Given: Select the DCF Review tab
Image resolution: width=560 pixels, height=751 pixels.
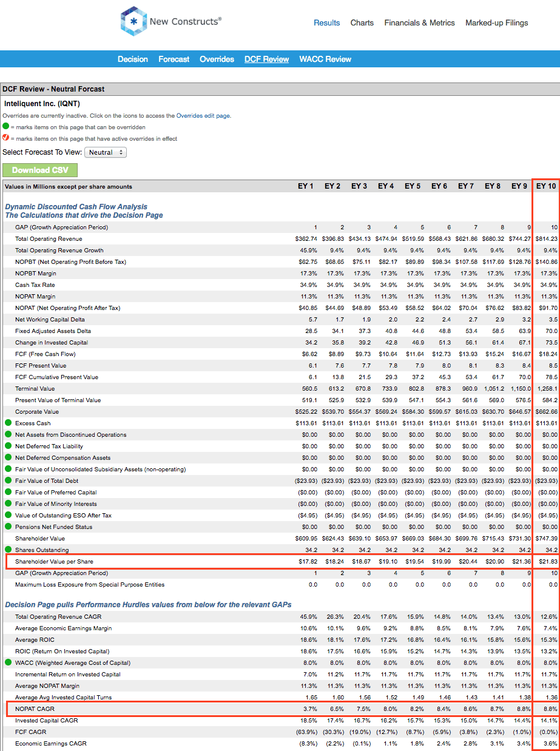Looking at the screenshot, I should pos(267,59).
